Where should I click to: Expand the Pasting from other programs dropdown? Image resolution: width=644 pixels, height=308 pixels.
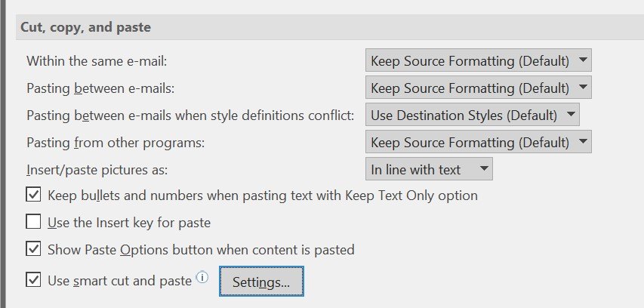coord(478,142)
